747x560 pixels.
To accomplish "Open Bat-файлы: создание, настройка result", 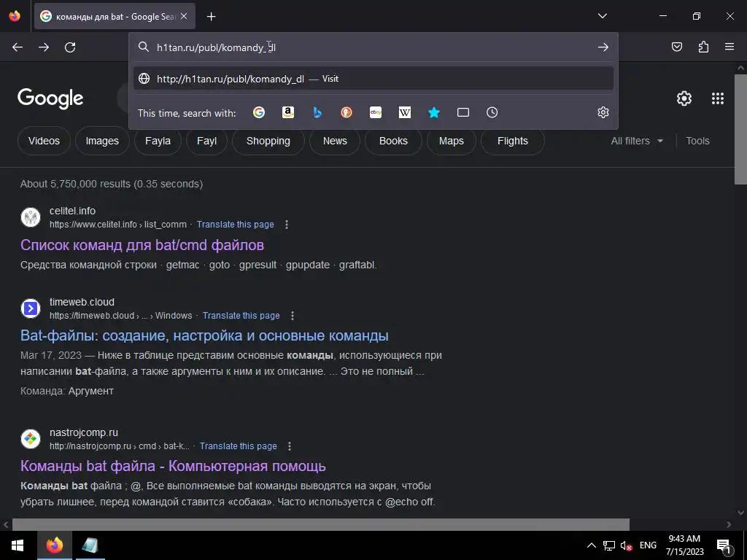I will click(x=204, y=335).
